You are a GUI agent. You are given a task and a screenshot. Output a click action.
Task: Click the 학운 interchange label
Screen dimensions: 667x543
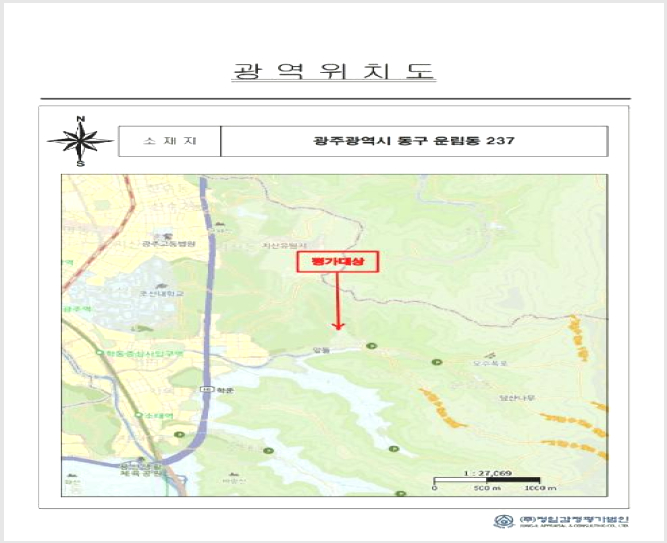tap(225, 390)
